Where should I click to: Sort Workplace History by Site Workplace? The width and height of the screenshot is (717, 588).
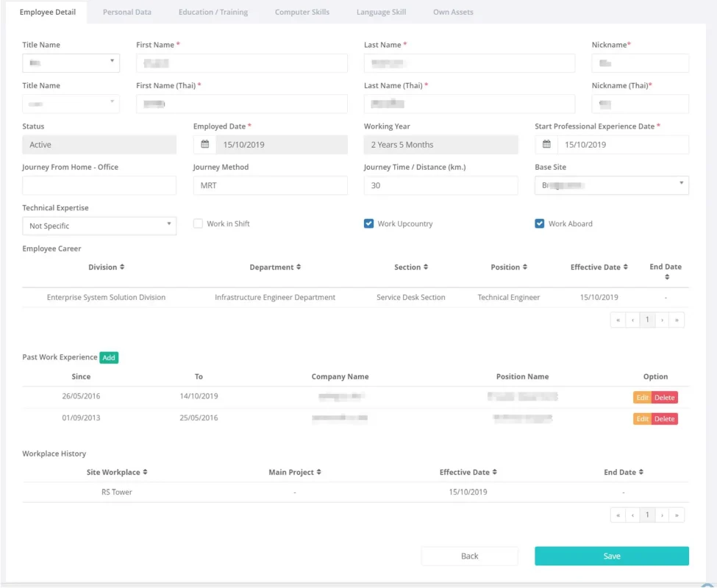click(117, 473)
